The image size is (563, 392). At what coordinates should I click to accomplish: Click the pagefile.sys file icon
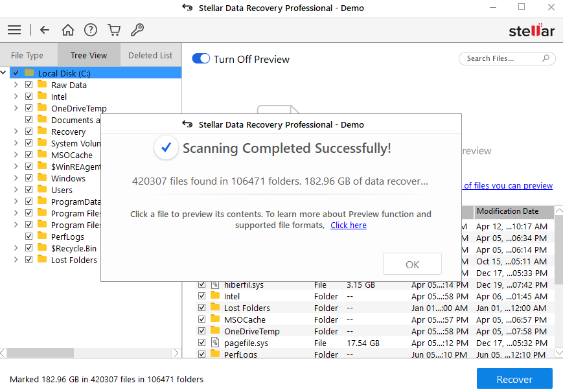pyautogui.click(x=214, y=343)
